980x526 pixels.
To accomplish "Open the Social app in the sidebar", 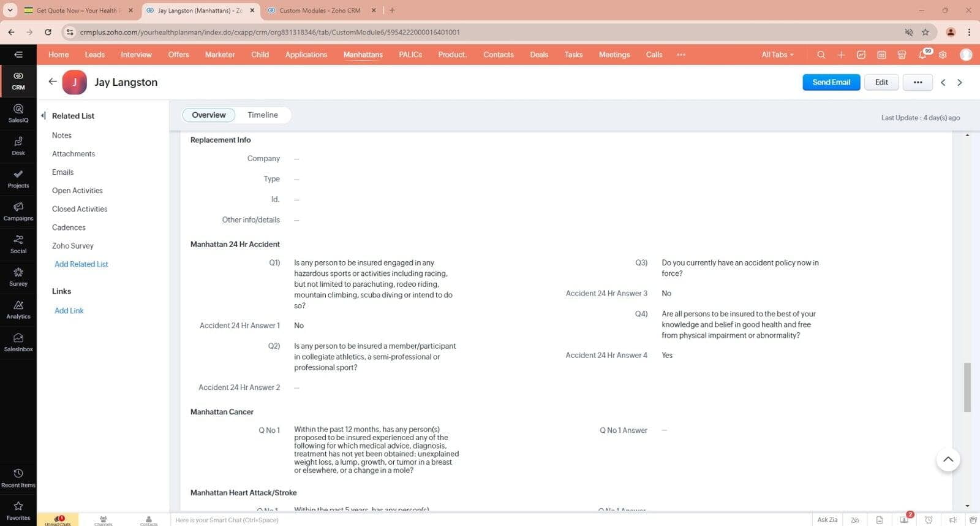I will click(x=18, y=244).
